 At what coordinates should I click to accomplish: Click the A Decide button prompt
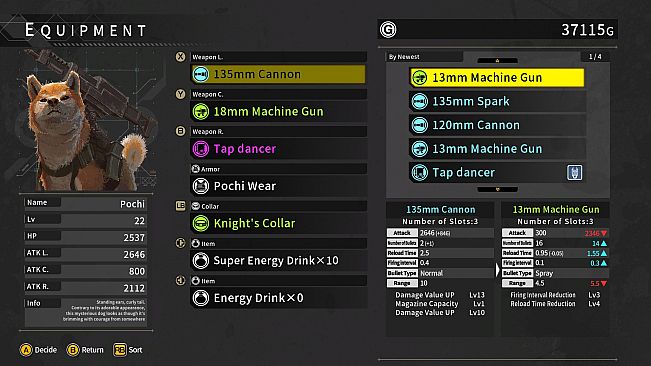tap(39, 350)
